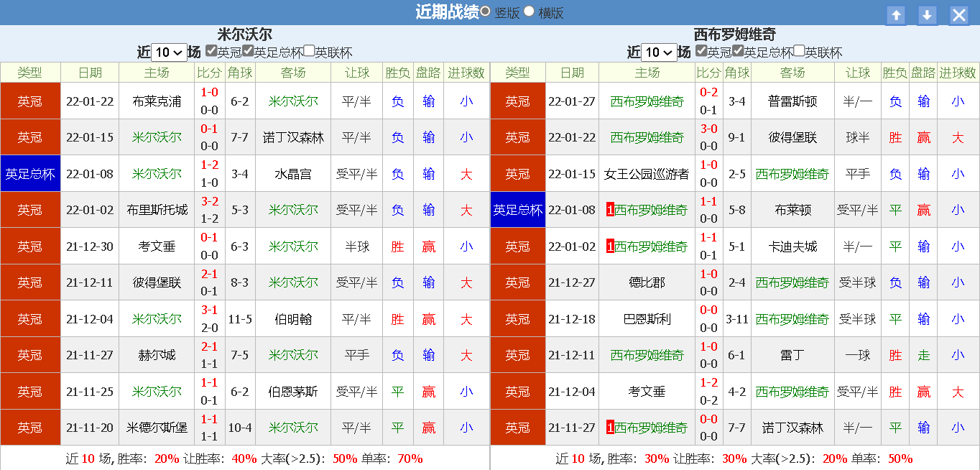Screen dimensions: 980x470
Task: Open 女王公园巡游者 team link
Action: click(x=647, y=174)
